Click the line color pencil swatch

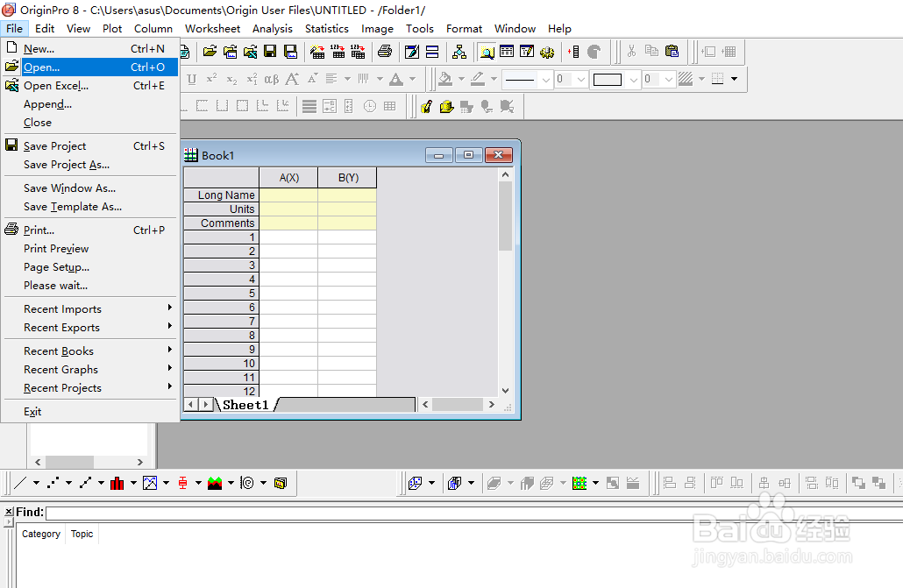pos(478,79)
